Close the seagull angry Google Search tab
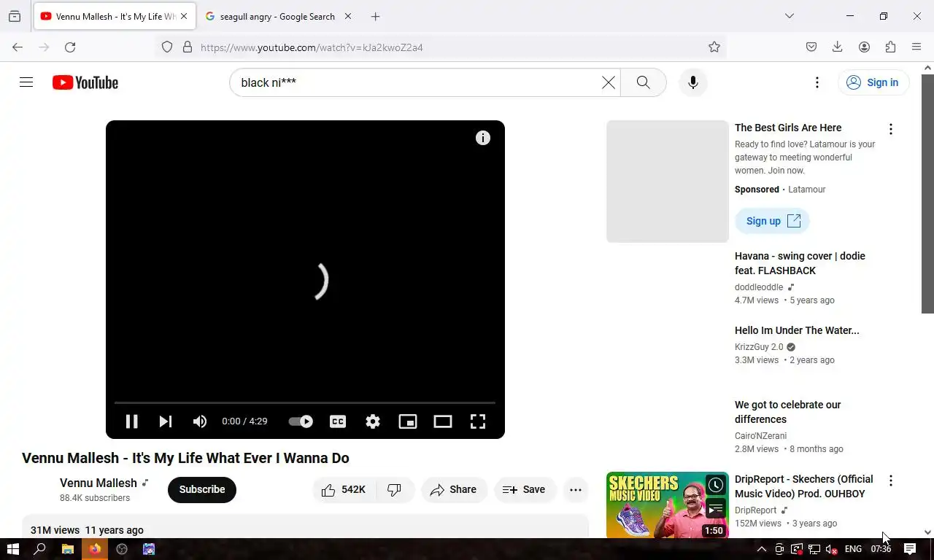Screen dimensions: 934x560 348,16
